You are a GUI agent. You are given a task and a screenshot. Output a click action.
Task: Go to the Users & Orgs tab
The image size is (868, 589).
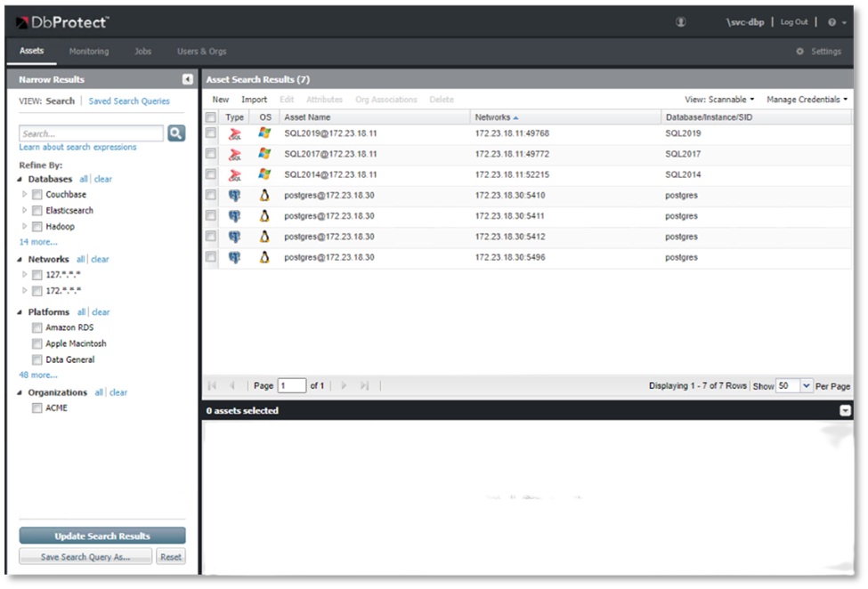click(x=201, y=52)
